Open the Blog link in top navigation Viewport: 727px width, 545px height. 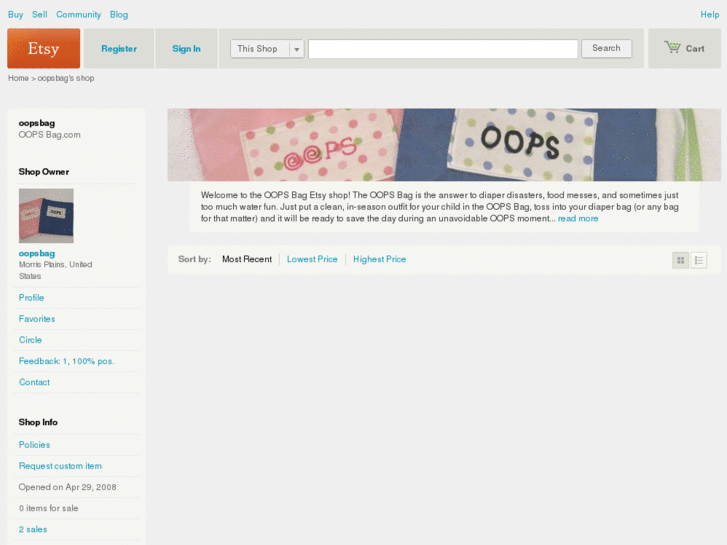119,15
